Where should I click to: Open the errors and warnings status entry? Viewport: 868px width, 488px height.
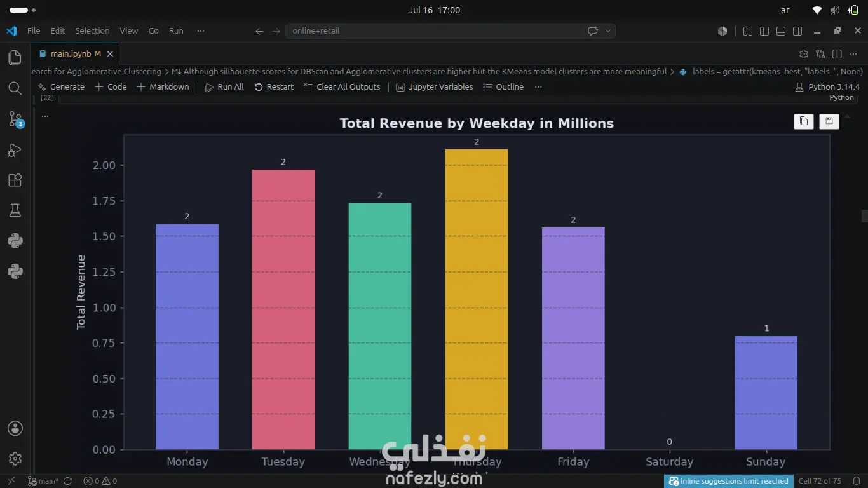100,481
